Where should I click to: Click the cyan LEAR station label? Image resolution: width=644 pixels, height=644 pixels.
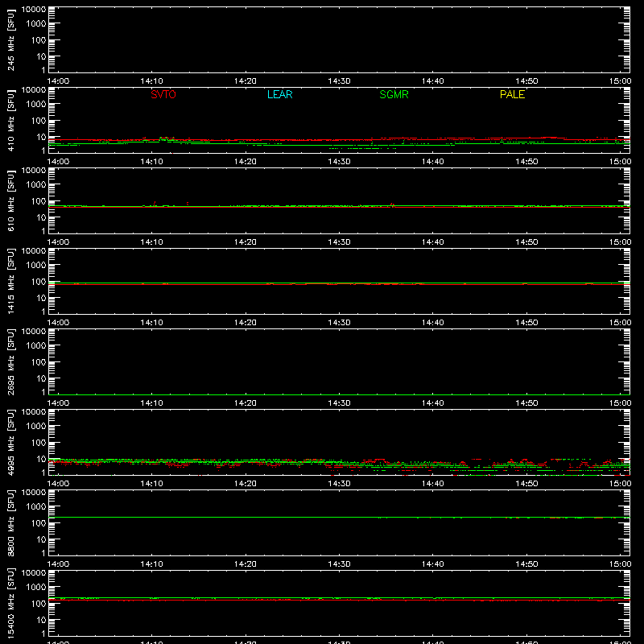tap(279, 94)
